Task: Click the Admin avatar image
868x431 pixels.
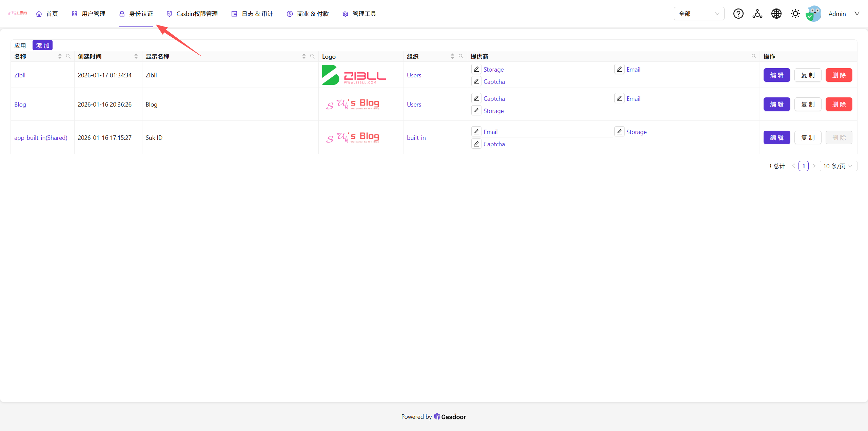Action: click(813, 14)
